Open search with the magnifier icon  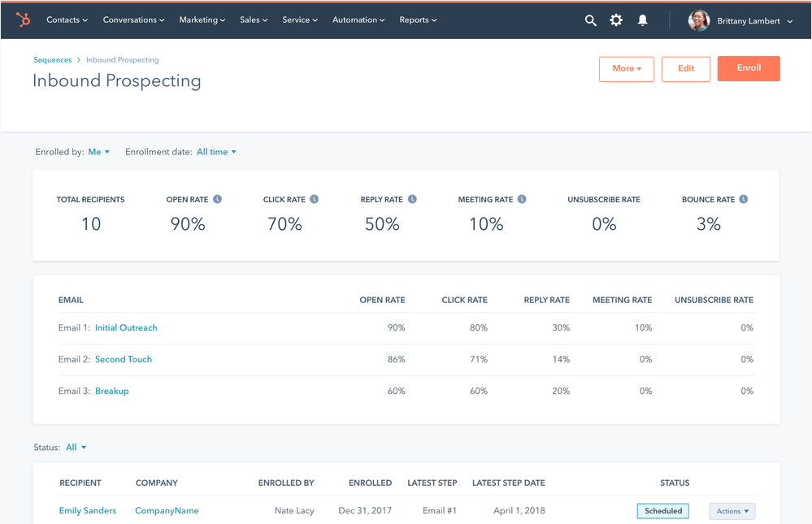591,20
